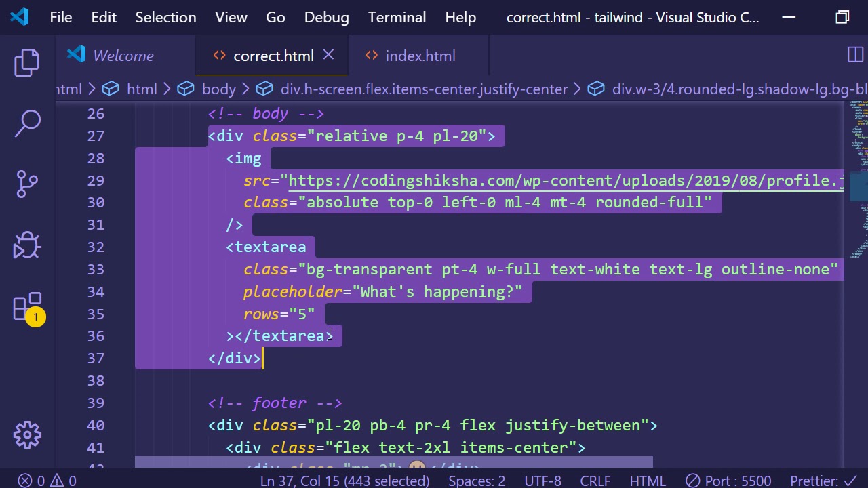Screen dimensions: 868x488
Task: Open the Selection menu
Action: coord(165,17)
